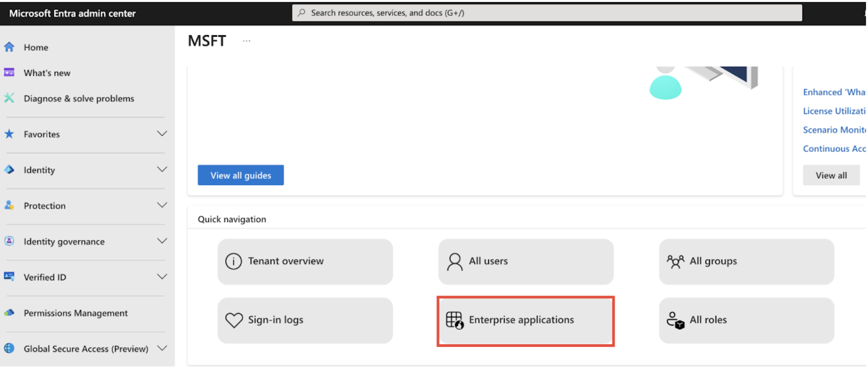Viewport: 868px width, 378px height.
Task: Click the Sign-in logs heart icon
Action: click(234, 320)
